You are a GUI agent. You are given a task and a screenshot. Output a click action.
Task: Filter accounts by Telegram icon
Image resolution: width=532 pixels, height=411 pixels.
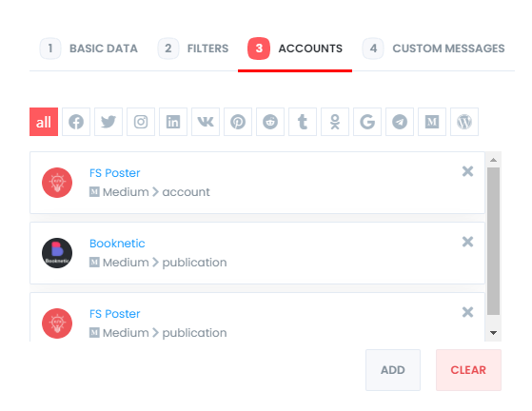400,122
